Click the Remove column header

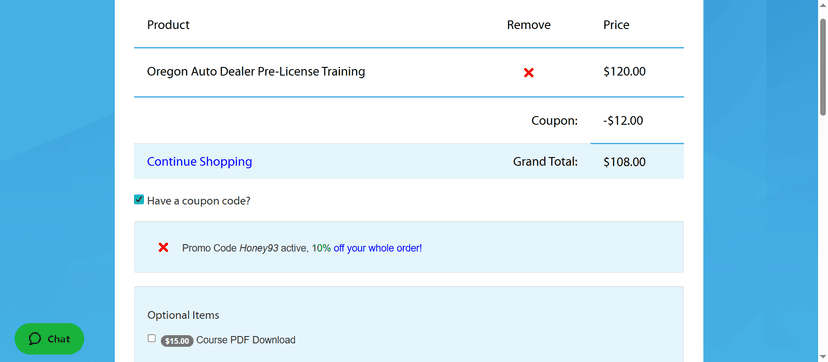[529, 25]
